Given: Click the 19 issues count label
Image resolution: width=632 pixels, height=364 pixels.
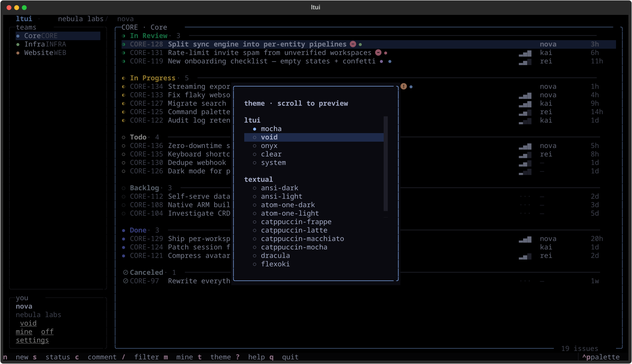Looking at the screenshot, I should [x=580, y=349].
